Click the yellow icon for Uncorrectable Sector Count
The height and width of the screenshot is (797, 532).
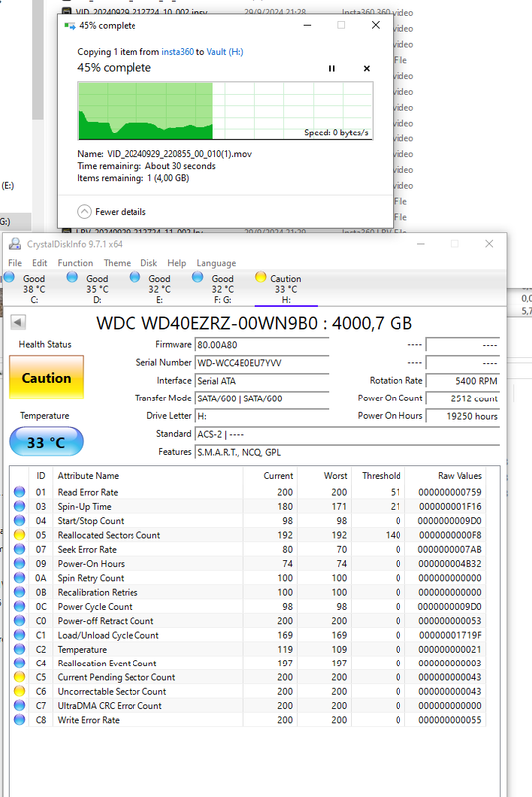pos(19,691)
